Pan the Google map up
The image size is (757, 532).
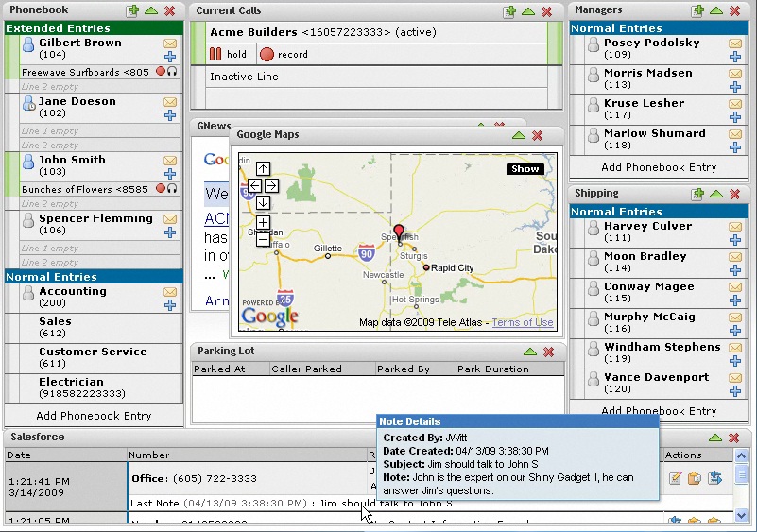263,168
